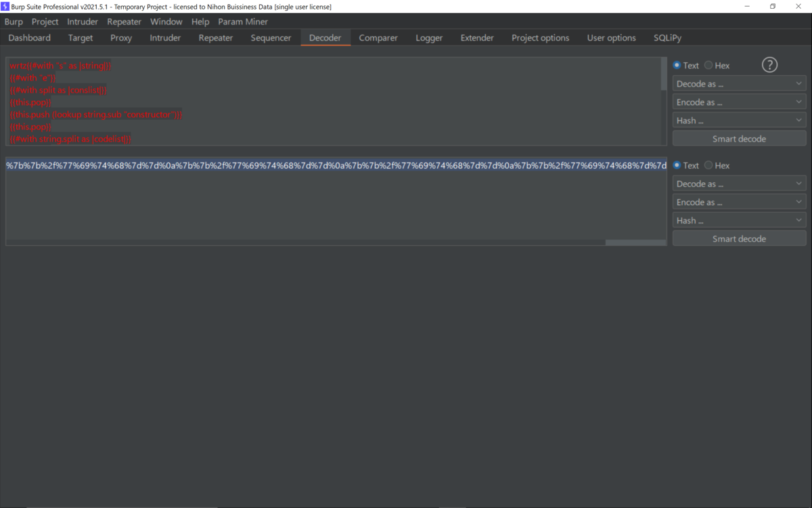Switch to the Dashboard tab

[x=30, y=38]
